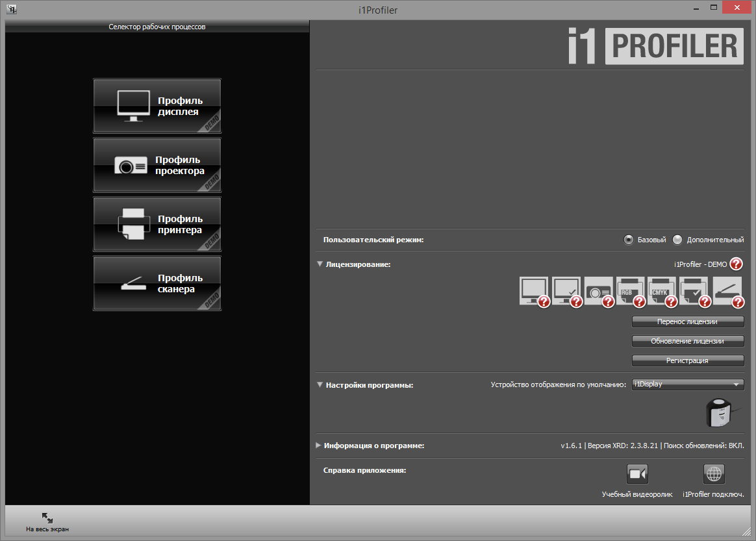Click the Регистрация button
Image resolution: width=756 pixels, height=541 pixels.
point(688,360)
